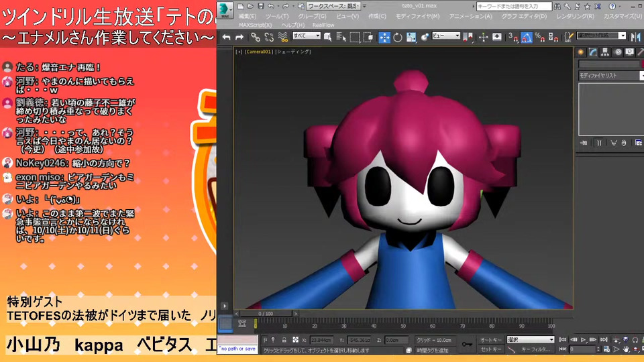Viewport: 644px width, 362px height.
Task: Click the Set Key mode button
Action: pos(491,349)
